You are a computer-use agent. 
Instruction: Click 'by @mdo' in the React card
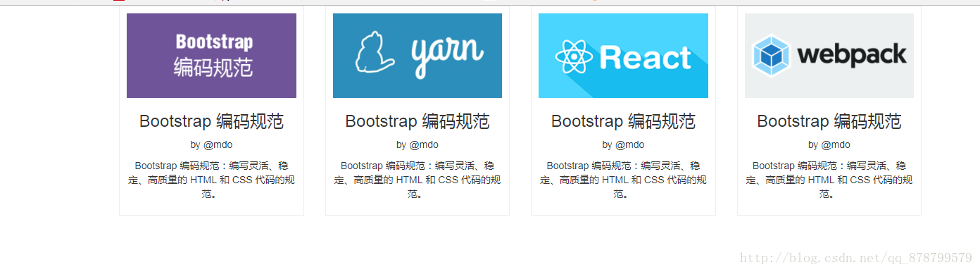[623, 145]
